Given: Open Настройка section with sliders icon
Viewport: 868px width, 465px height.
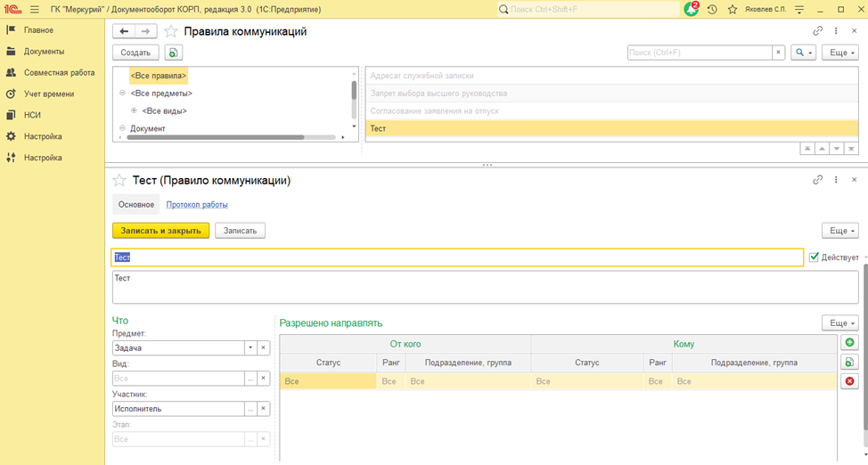Looking at the screenshot, I should [x=43, y=158].
